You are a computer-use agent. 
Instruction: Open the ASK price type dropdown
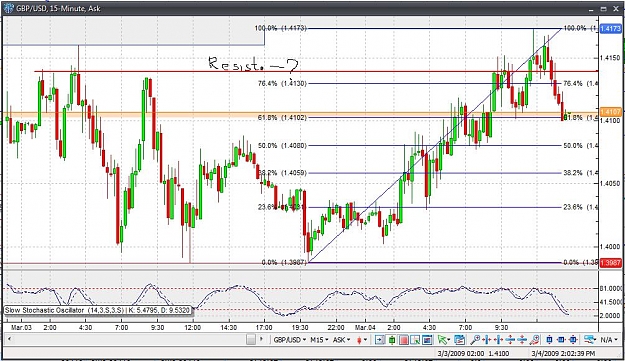(x=341, y=340)
